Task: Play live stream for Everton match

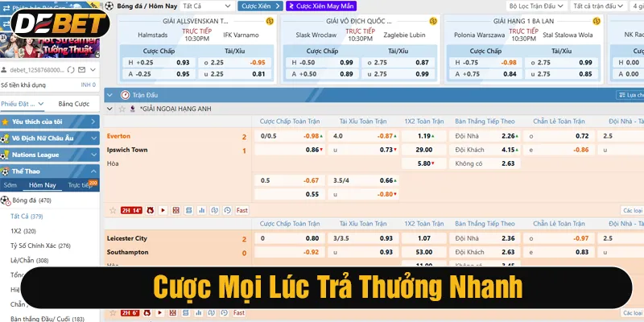Action: click(163, 210)
